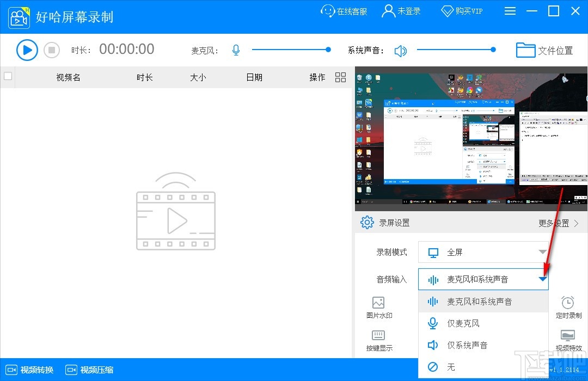Set up 定时录制 scheduled recording
The height and width of the screenshot is (381, 588).
(x=568, y=308)
